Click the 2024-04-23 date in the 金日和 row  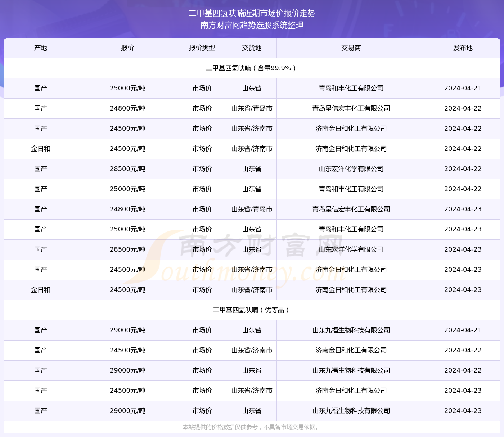pos(463,290)
